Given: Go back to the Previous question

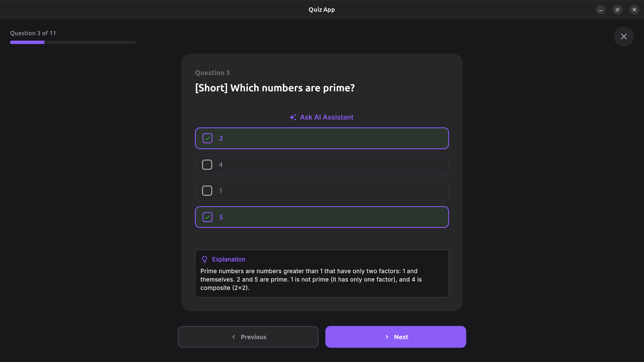Looking at the screenshot, I should click(248, 337).
